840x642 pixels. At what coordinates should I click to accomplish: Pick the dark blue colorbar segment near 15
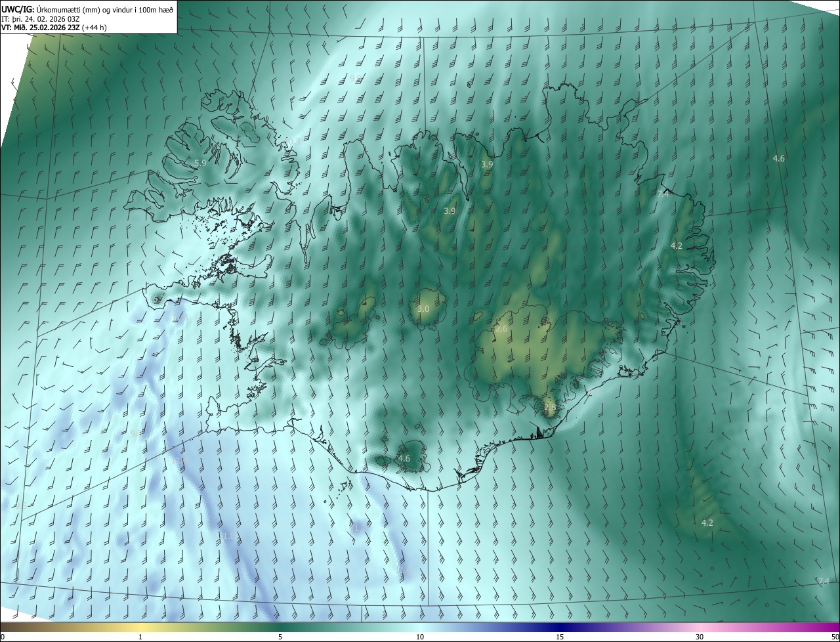point(560,628)
